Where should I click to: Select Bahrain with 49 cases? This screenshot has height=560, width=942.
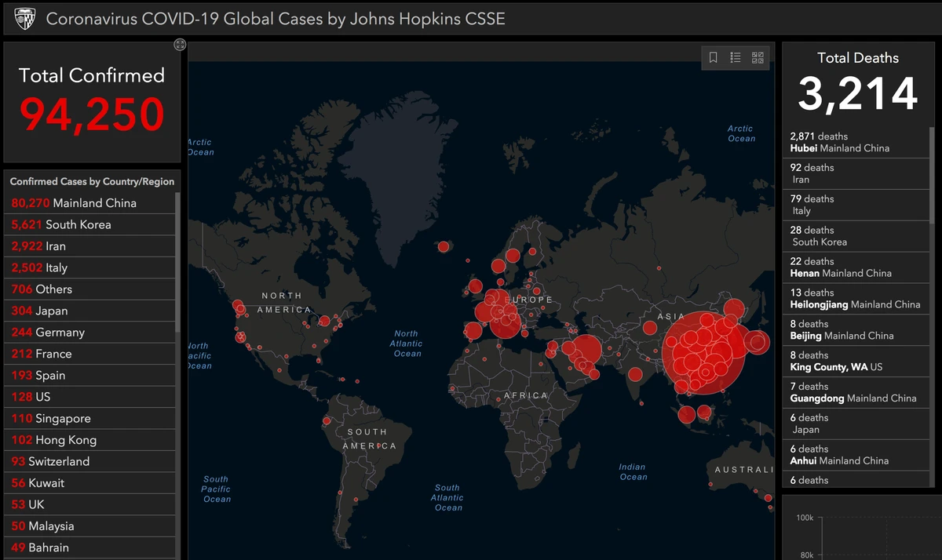point(91,548)
